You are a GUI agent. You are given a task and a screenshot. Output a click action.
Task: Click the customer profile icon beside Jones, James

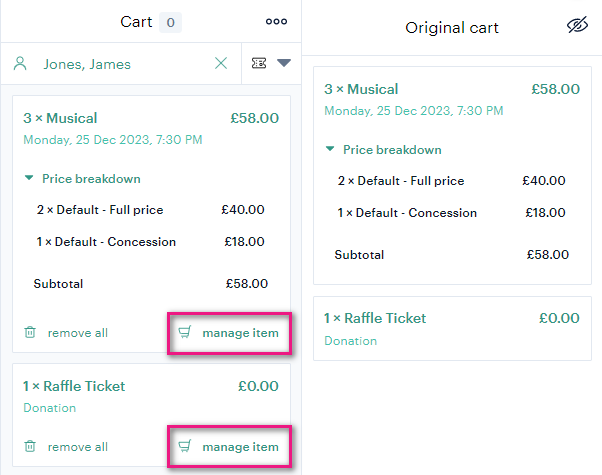point(20,63)
